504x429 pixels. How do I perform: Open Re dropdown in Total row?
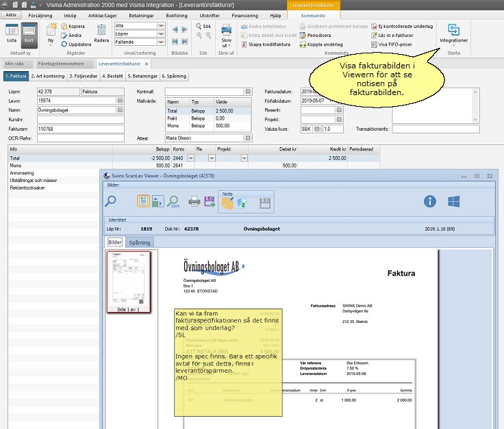click(212, 158)
